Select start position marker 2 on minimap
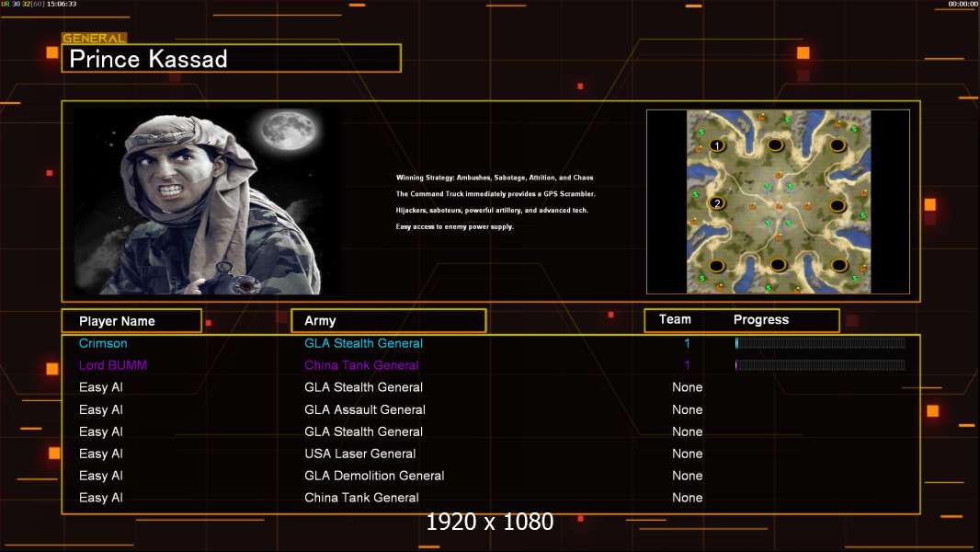Screen dimensions: 980x552 click(717, 203)
